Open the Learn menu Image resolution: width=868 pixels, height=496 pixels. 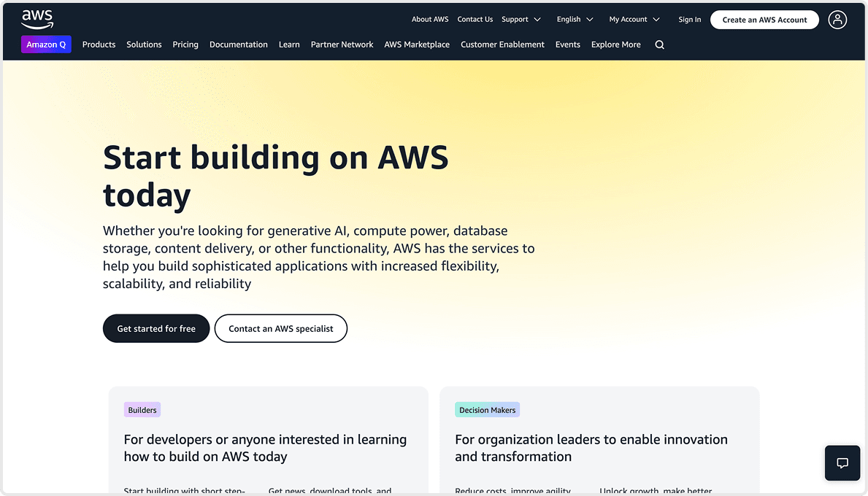coord(289,44)
